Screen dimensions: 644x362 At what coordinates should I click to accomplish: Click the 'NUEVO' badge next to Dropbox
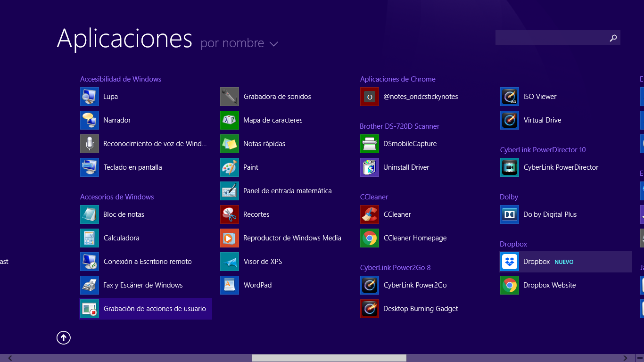tap(564, 262)
